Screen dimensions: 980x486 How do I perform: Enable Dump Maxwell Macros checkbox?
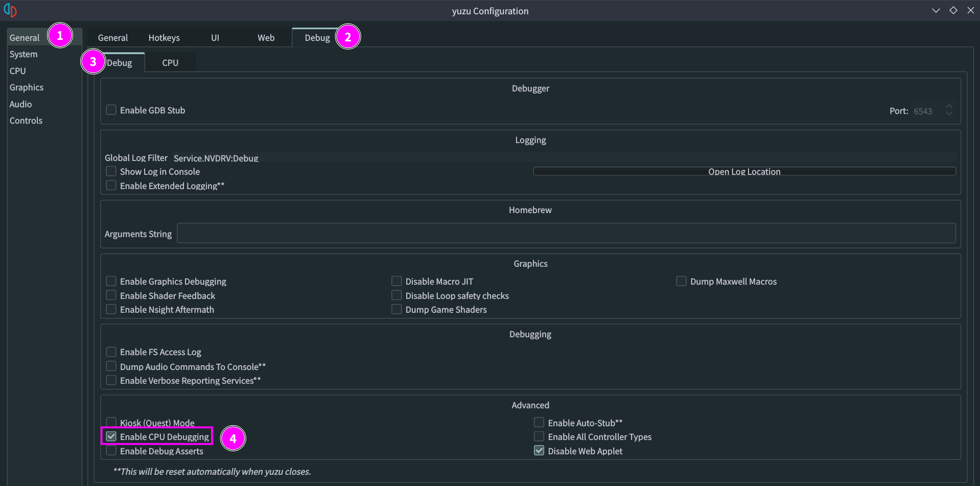click(681, 281)
